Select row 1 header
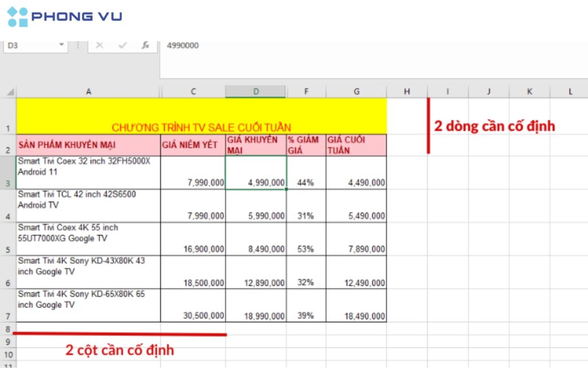Viewport: 588px width, 368px height. [x=8, y=116]
